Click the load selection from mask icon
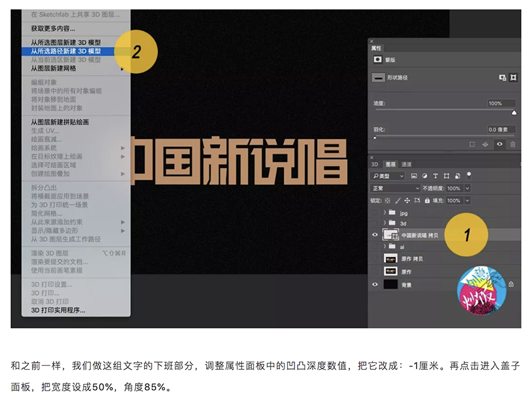Image resolution: width=532 pixels, height=411 pixels. tap(472, 145)
